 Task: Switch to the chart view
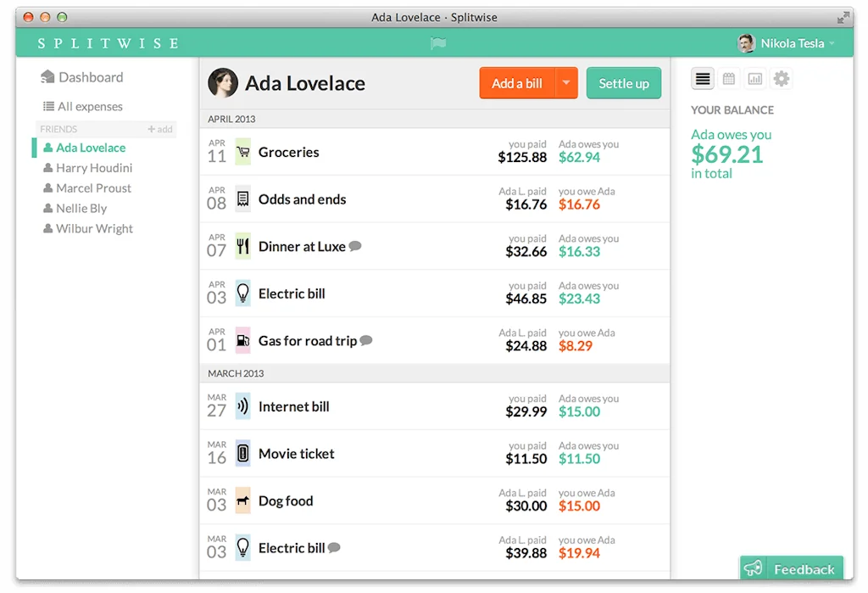point(755,79)
